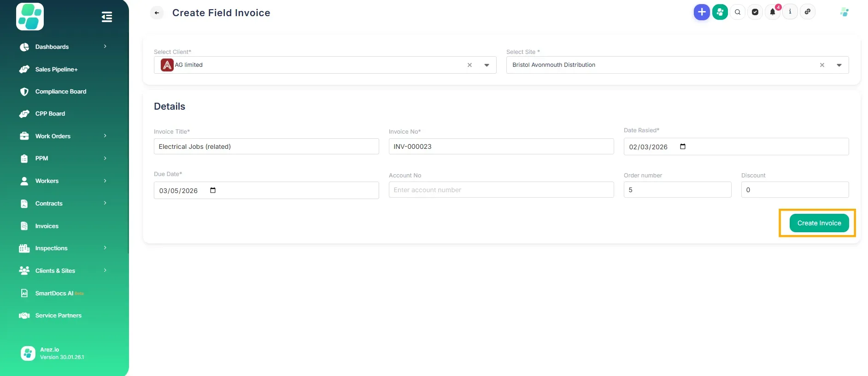Go back using the arrow button

(x=157, y=13)
